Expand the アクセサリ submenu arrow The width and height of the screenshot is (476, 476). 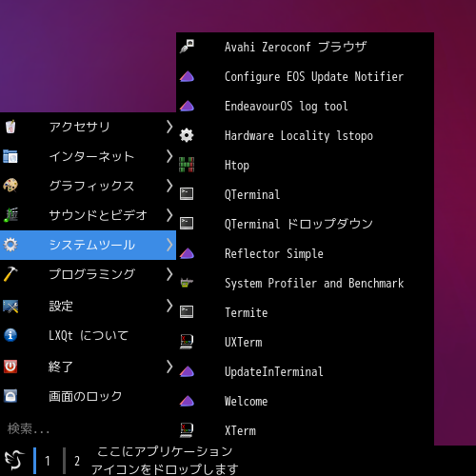click(169, 127)
